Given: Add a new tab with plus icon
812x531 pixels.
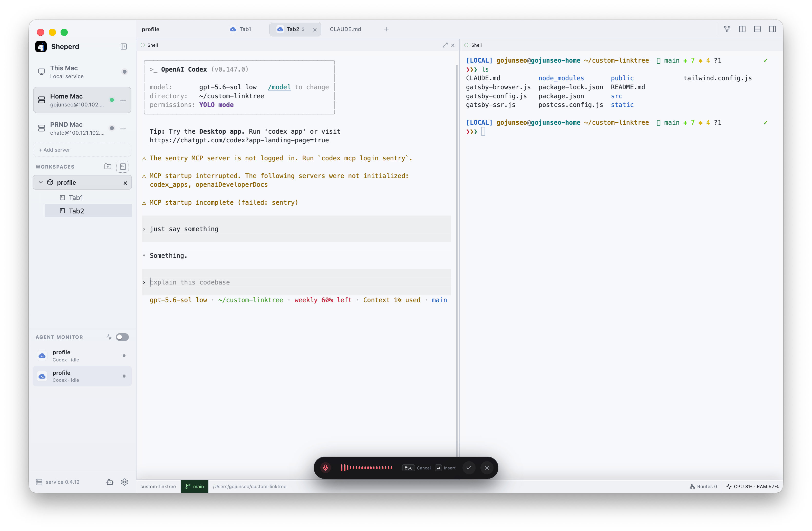Looking at the screenshot, I should click(386, 29).
